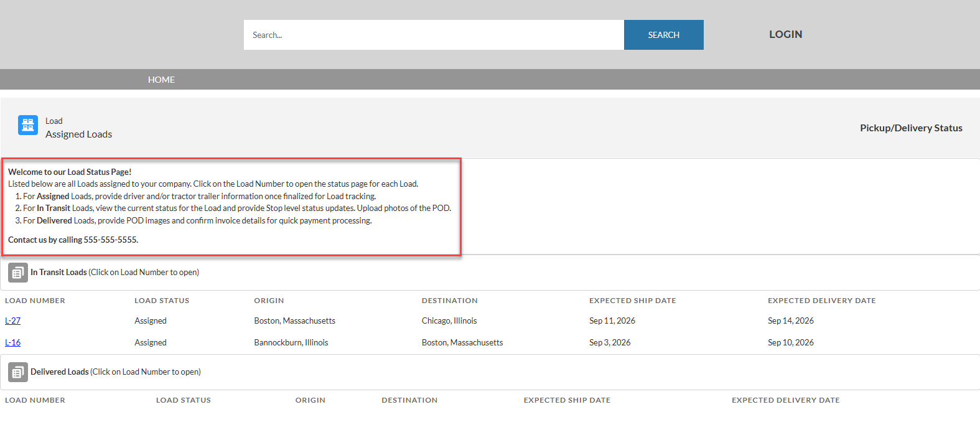This screenshot has height=440, width=980.
Task: Click EXPECTED DELIVERY DATE header in In Transit table
Action: point(822,301)
